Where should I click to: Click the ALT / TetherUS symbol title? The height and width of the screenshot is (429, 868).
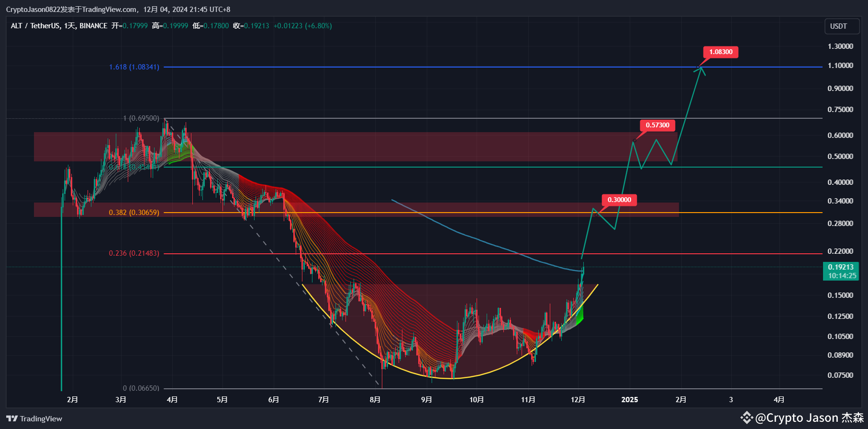35,26
